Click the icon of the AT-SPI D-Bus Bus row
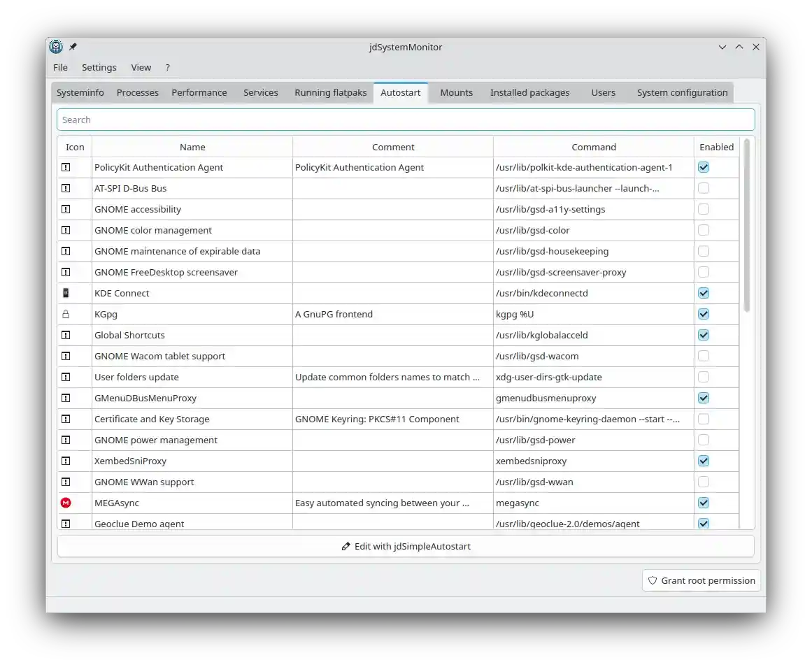The height and width of the screenshot is (667, 812). point(66,188)
